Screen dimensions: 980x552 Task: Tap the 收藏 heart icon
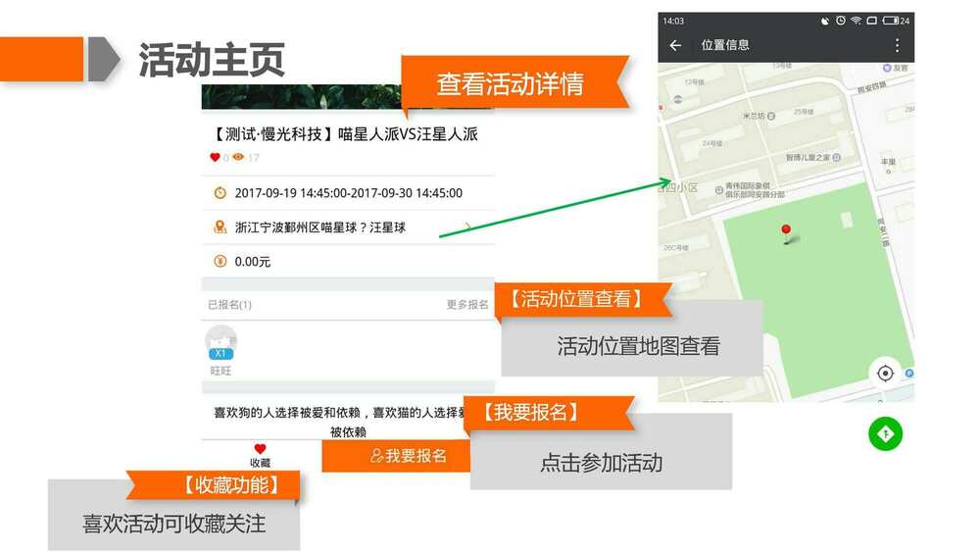tap(260, 449)
